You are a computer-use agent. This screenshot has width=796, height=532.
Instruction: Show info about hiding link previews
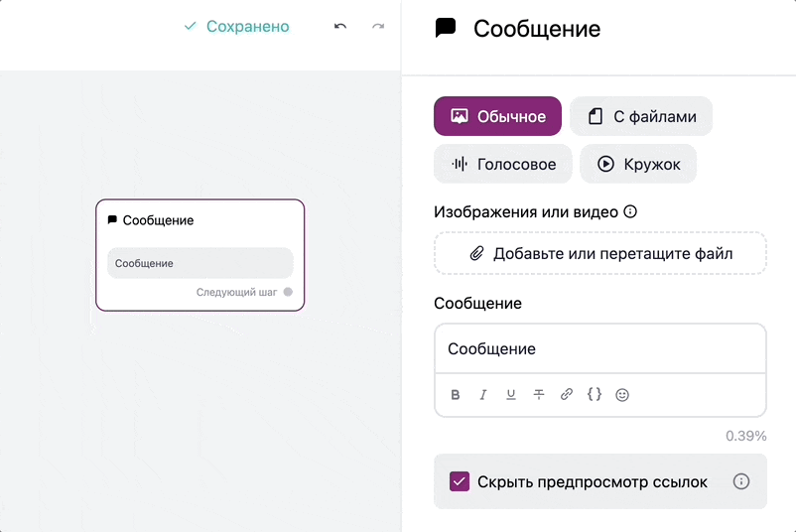pyautogui.click(x=741, y=481)
